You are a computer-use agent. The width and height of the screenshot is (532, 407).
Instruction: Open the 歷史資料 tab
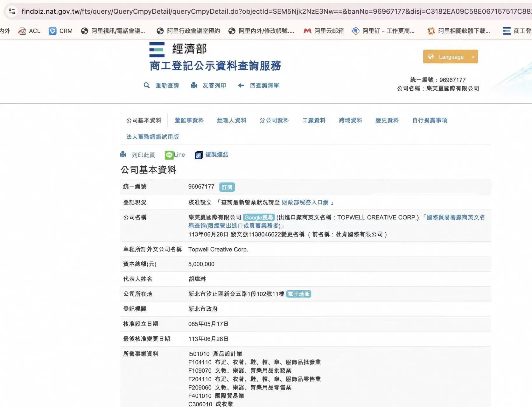coord(387,120)
